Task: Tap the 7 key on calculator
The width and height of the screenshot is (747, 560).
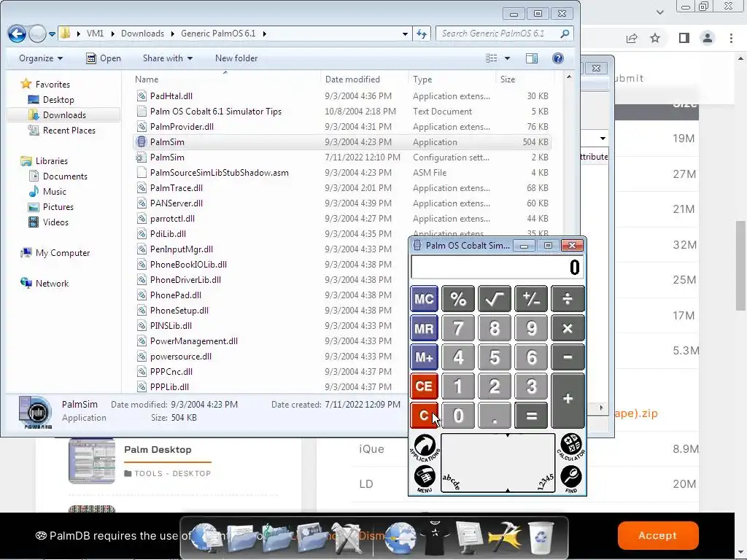Action: point(458,329)
